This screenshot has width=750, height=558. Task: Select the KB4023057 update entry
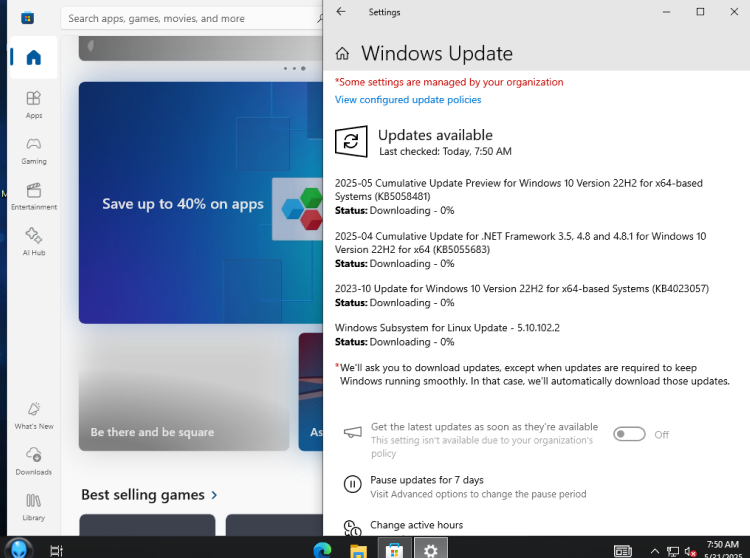tap(522, 295)
